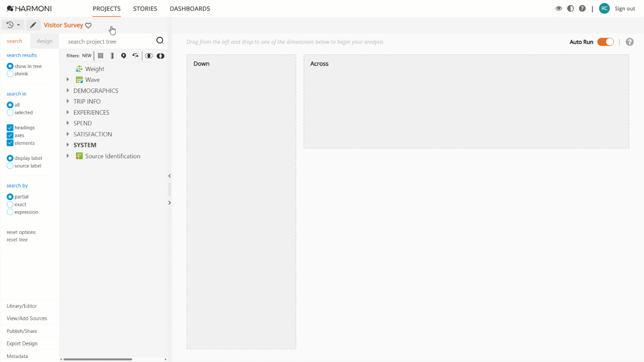Toggle the Auto Run switch
Image resolution: width=644 pixels, height=362 pixels.
click(x=605, y=42)
